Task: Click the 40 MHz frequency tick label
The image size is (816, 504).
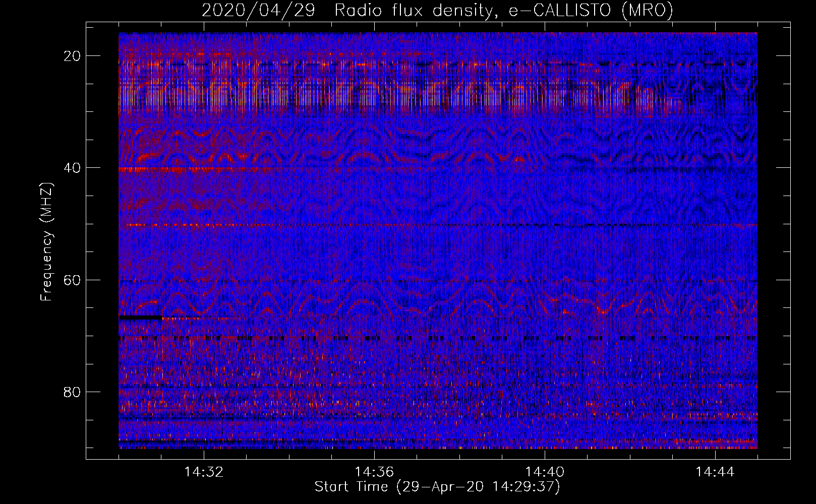Action: 73,167
